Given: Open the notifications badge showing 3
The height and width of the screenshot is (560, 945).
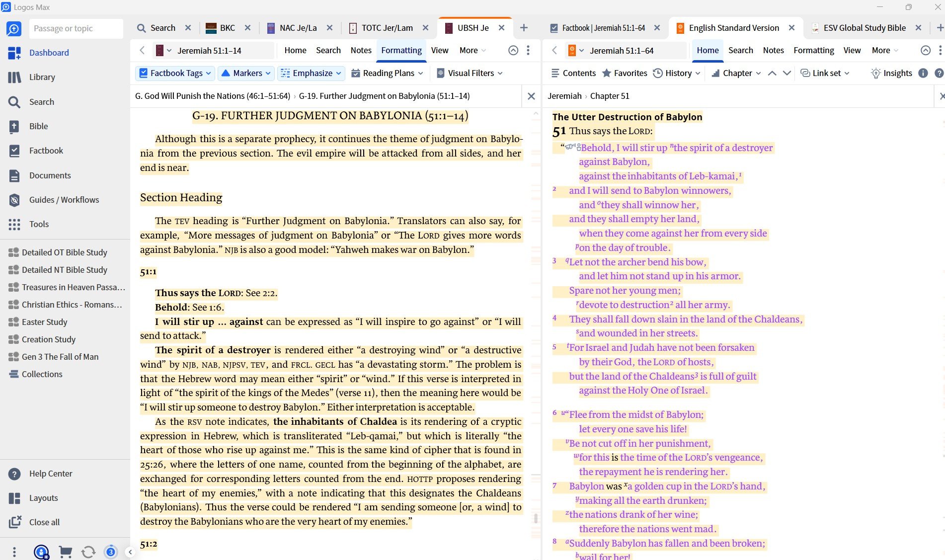Looking at the screenshot, I should click(x=111, y=552).
